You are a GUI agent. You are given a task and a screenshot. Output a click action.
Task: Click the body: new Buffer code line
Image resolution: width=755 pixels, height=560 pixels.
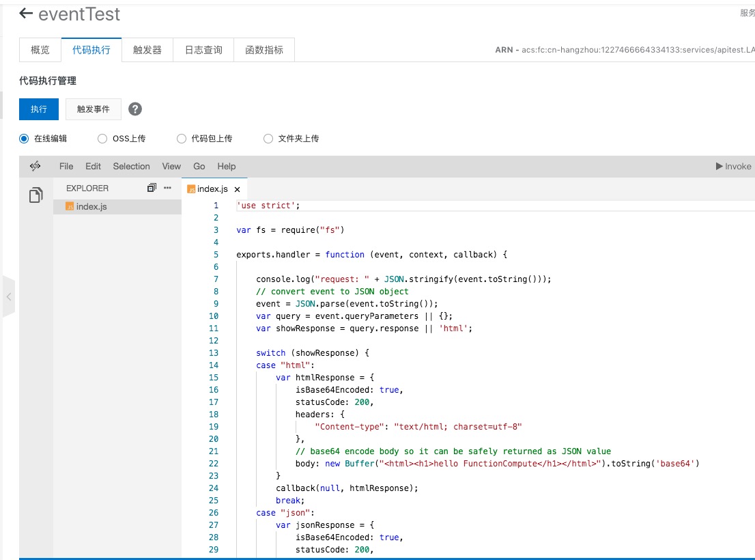pos(498,464)
